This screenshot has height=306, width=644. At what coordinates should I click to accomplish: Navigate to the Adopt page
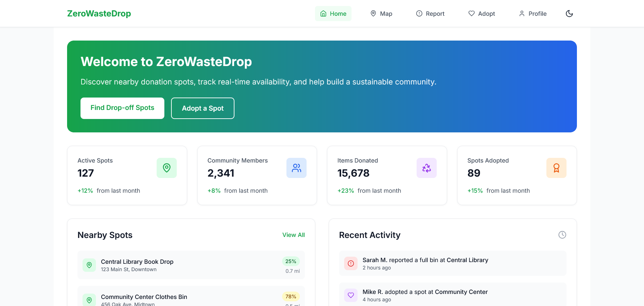pos(482,13)
